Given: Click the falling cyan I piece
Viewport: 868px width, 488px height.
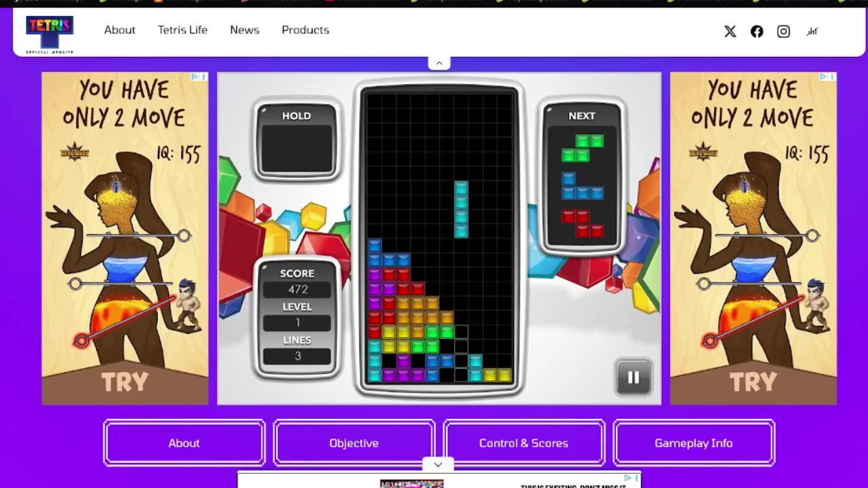Looking at the screenshot, I should (461, 209).
